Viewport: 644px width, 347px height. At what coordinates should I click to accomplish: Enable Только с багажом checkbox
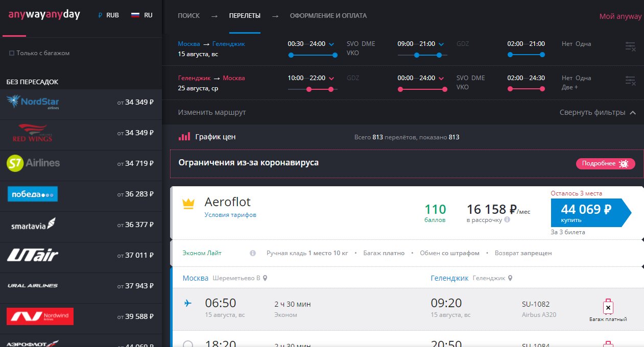[12, 53]
